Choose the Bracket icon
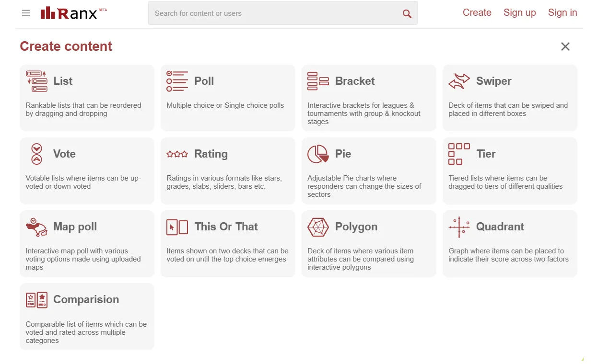 [x=318, y=81]
